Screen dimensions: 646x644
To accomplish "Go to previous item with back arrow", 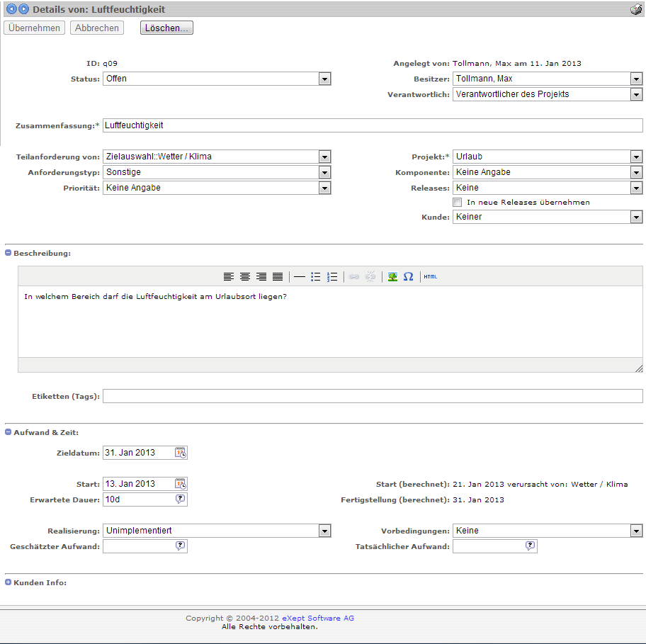I will pyautogui.click(x=11, y=10).
